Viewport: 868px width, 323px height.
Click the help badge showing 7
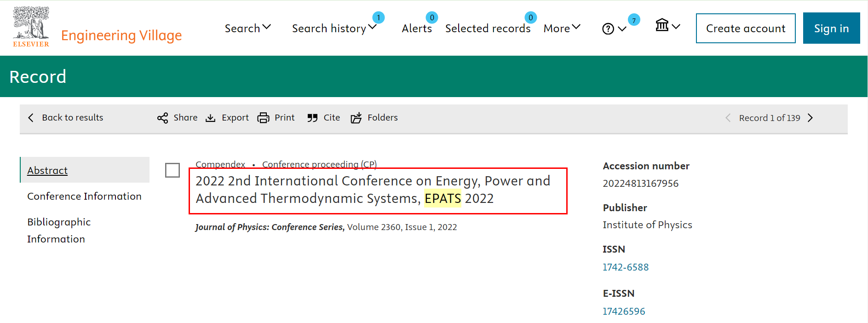point(634,20)
